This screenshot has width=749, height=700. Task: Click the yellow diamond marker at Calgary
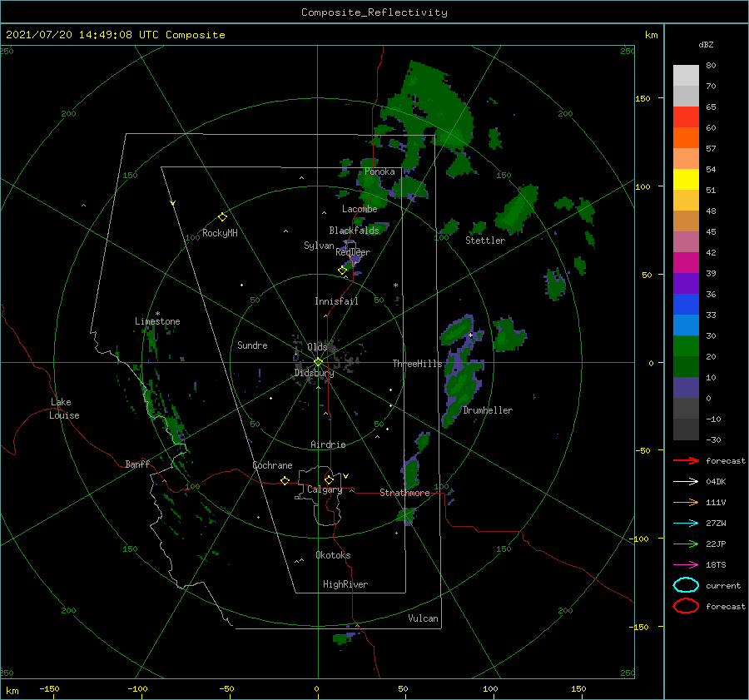point(329,479)
